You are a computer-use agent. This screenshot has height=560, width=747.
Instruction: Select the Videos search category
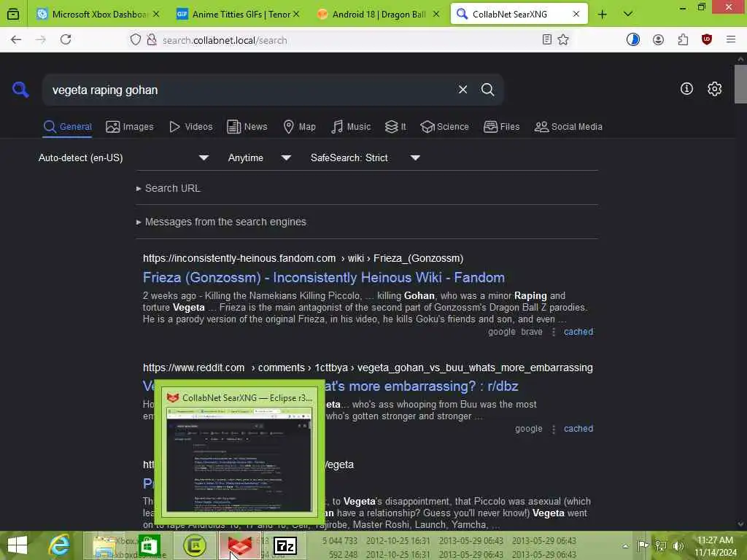click(190, 127)
